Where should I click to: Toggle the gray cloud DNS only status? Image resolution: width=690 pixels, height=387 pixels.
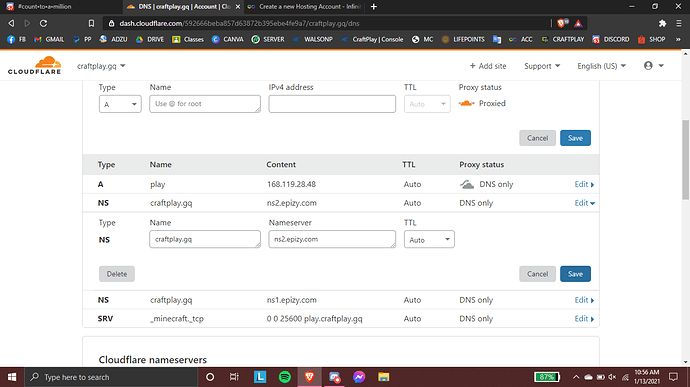(x=467, y=184)
